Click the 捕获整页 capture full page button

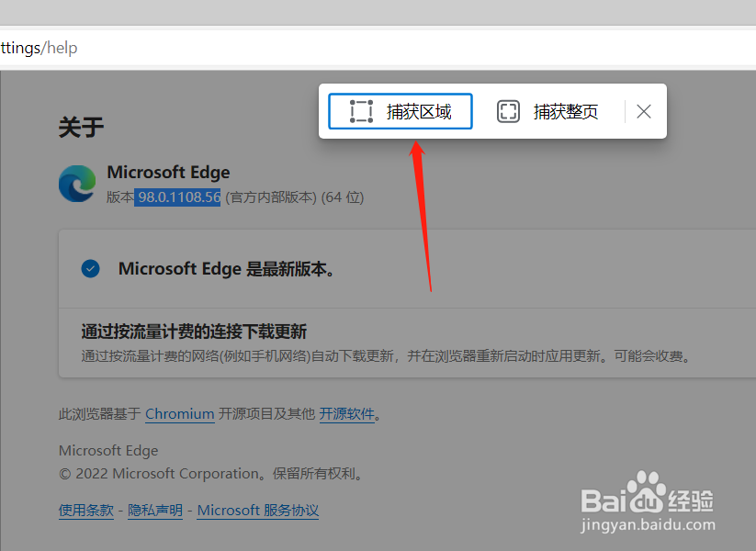(547, 111)
